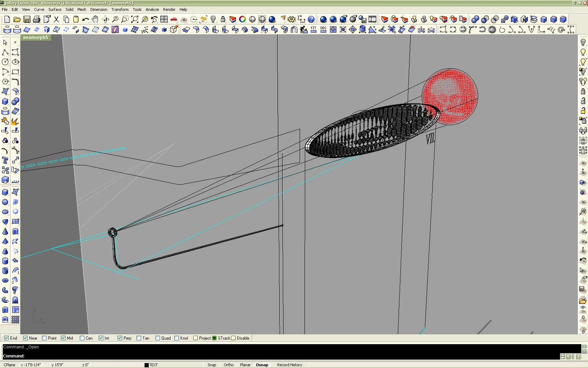Image resolution: width=588 pixels, height=368 pixels.
Task: Select the Pan view tool
Action: click(95, 19)
